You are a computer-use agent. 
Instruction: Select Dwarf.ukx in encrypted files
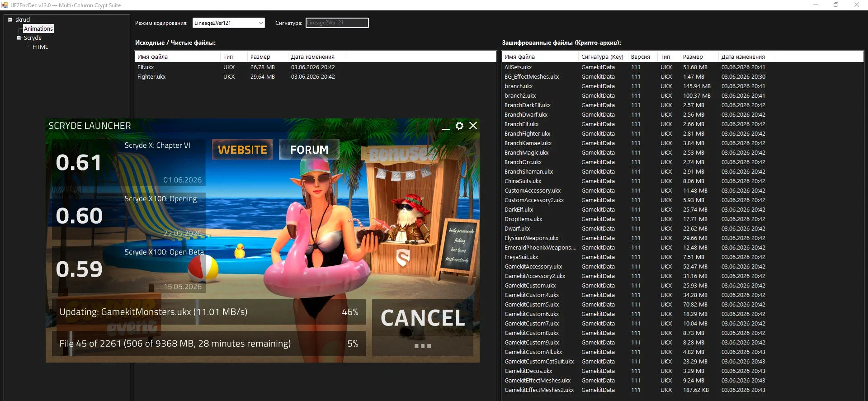point(683,228)
